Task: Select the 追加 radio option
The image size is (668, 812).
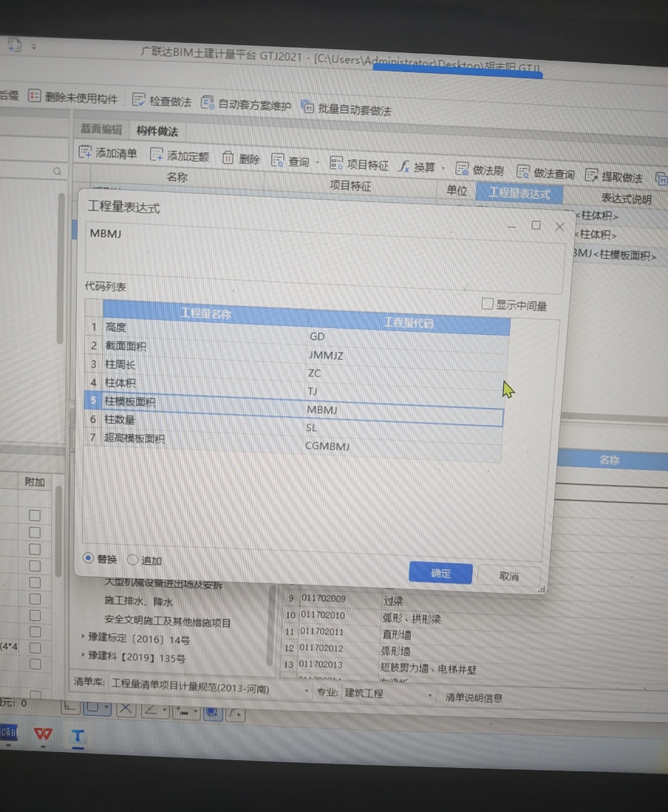Action: [132, 559]
